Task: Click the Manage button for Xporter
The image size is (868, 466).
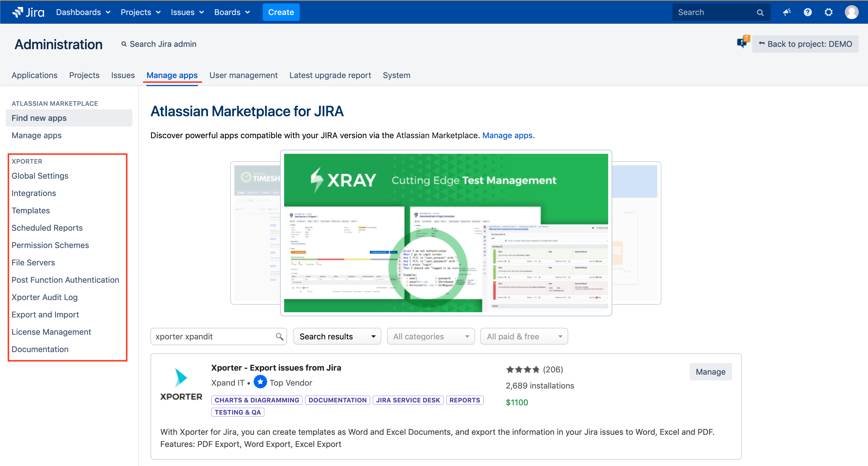Action: (710, 372)
